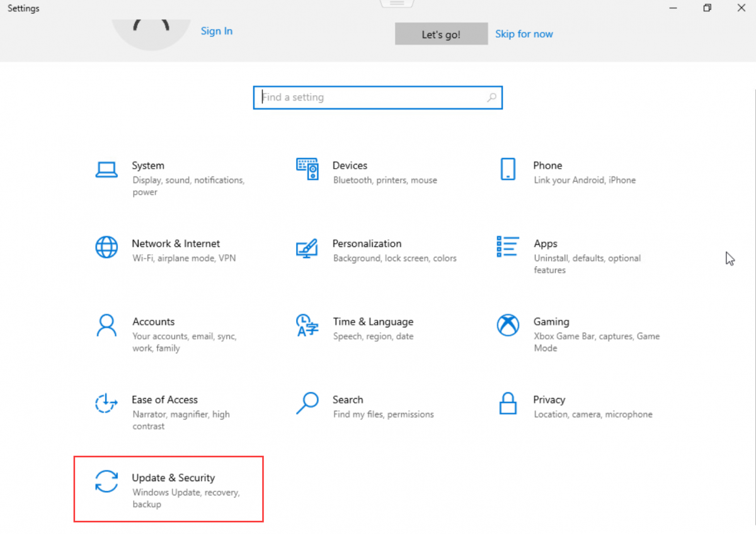This screenshot has height=534, width=756.
Task: Open the Accounts heading text
Action: (x=154, y=322)
